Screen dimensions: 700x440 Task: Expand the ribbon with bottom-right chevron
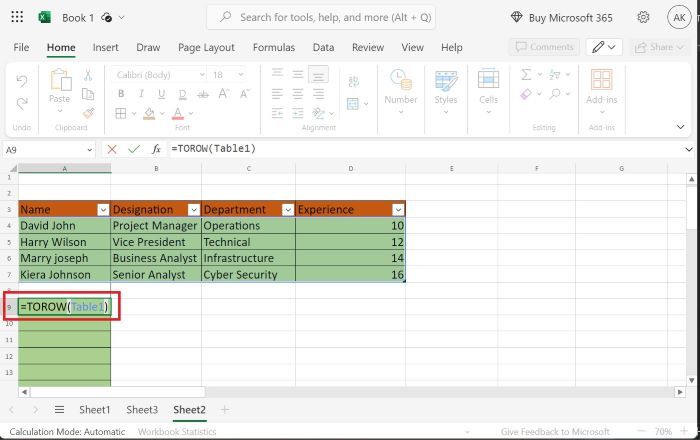(x=680, y=127)
